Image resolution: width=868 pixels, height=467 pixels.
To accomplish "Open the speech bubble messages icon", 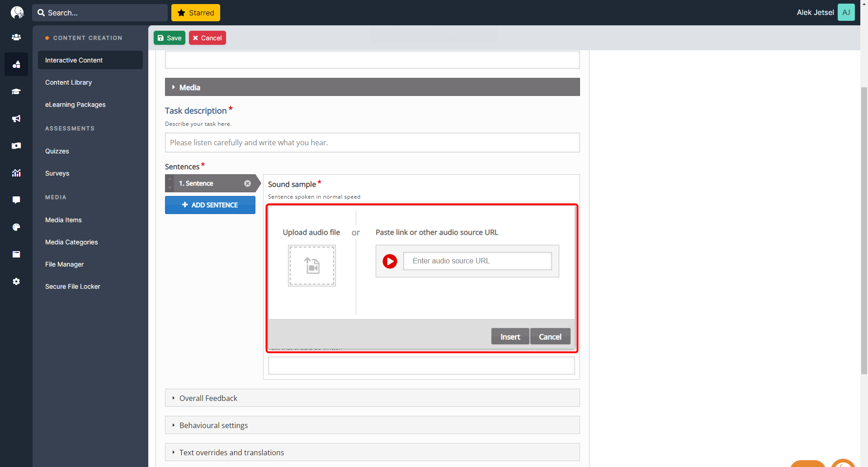I will [16, 200].
